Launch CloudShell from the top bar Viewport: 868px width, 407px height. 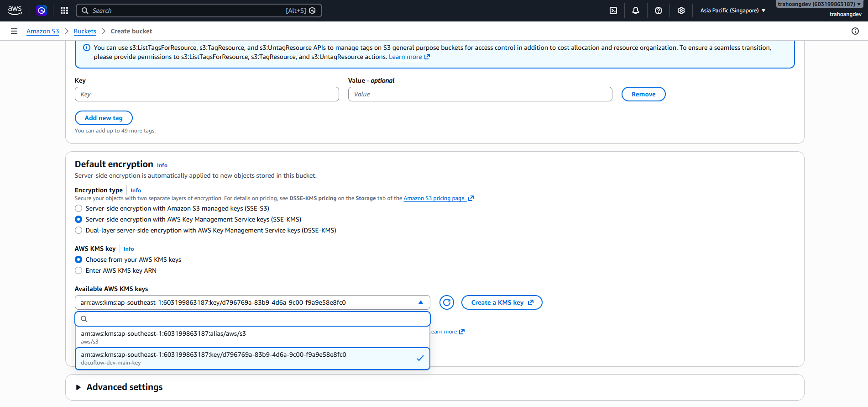[613, 11]
